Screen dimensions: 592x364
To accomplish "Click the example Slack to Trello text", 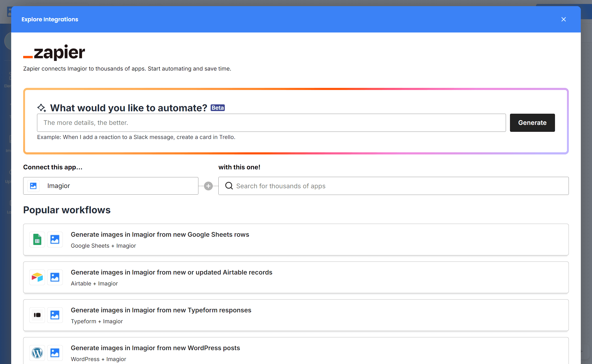I will (x=136, y=137).
